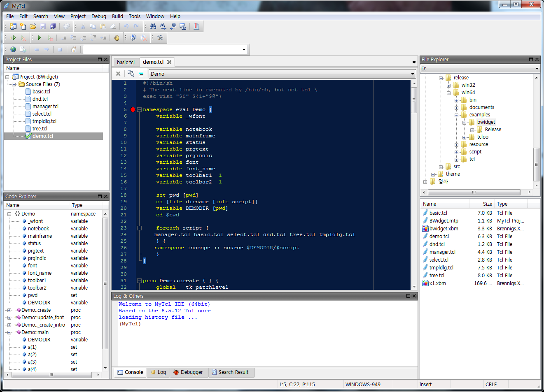This screenshot has width=544, height=392.
Task: Expand the Demo::create proc node
Action: tap(9, 310)
